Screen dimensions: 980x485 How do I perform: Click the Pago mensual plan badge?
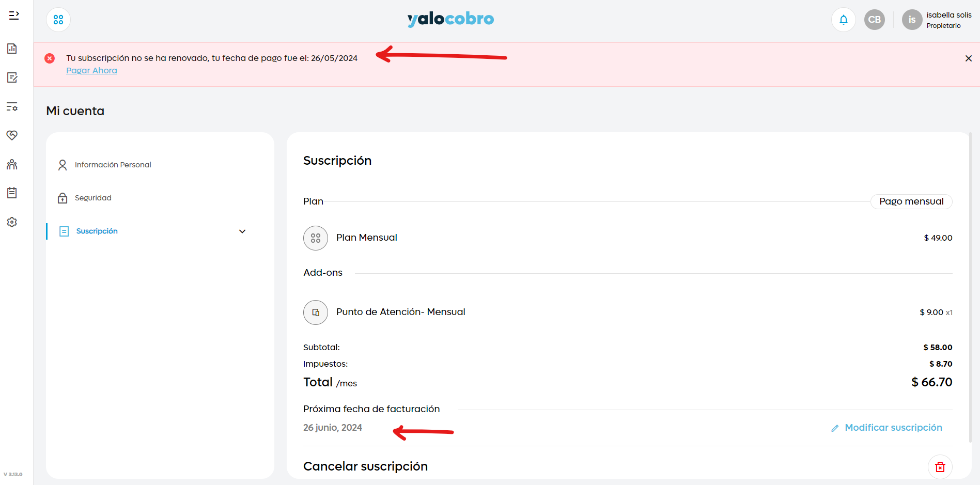[911, 201]
